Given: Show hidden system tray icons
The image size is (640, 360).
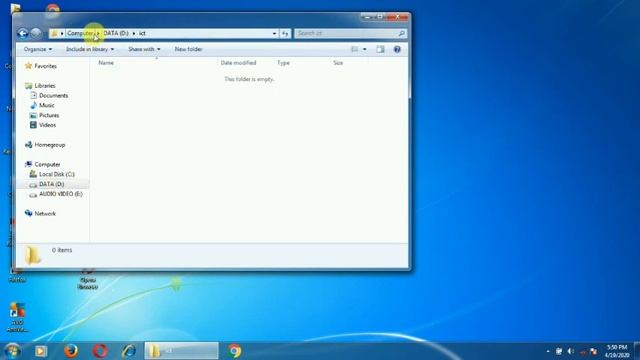Looking at the screenshot, I should 548,351.
